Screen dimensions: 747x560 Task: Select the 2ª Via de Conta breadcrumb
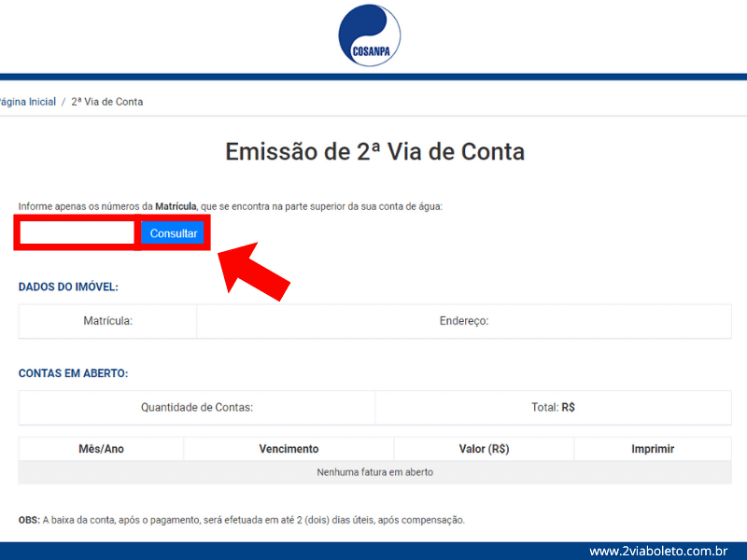point(107,102)
